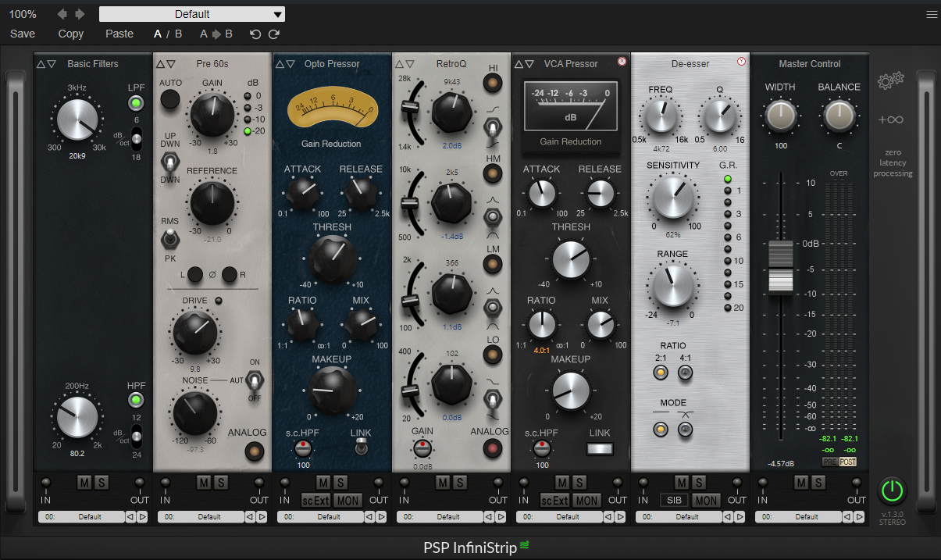The image size is (941, 560).
Task: Mute the Opto Pressor strip
Action: (323, 483)
